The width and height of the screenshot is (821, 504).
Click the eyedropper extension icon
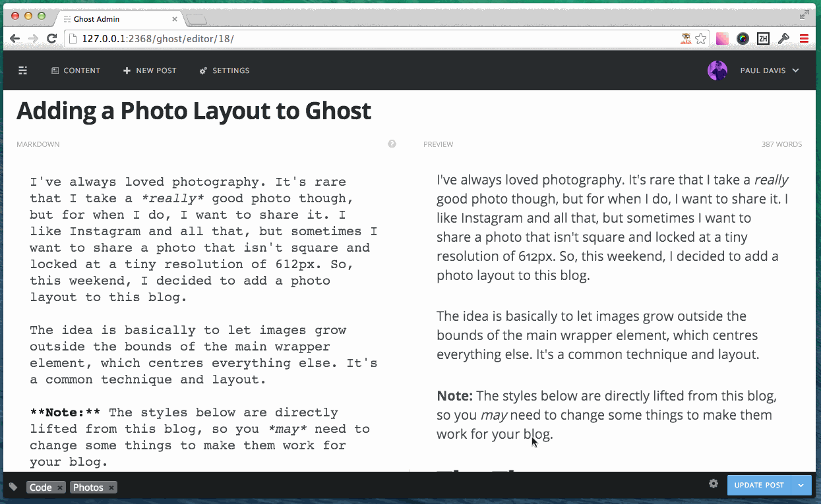tap(783, 39)
